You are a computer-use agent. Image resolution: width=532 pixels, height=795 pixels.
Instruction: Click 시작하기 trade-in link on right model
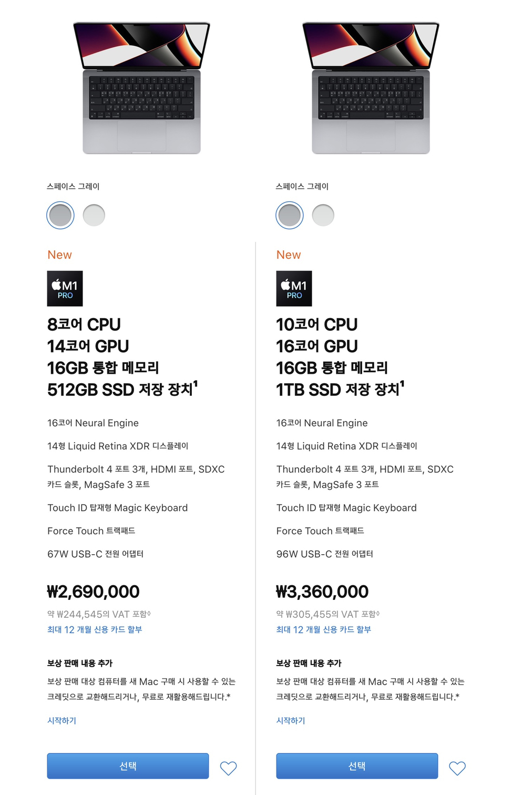coord(291,720)
